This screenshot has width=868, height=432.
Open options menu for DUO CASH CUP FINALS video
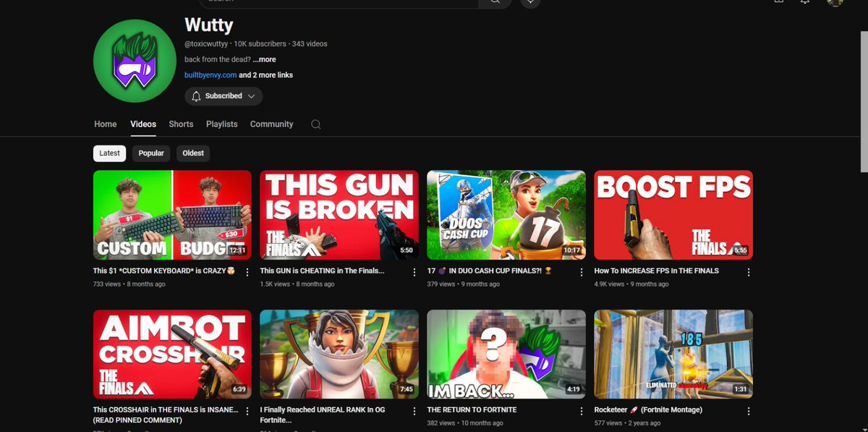click(x=582, y=272)
